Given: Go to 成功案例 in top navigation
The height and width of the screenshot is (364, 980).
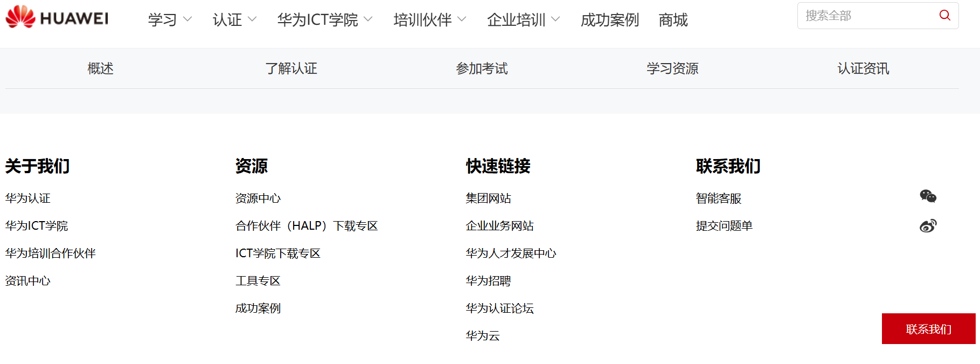Looking at the screenshot, I should pos(609,20).
